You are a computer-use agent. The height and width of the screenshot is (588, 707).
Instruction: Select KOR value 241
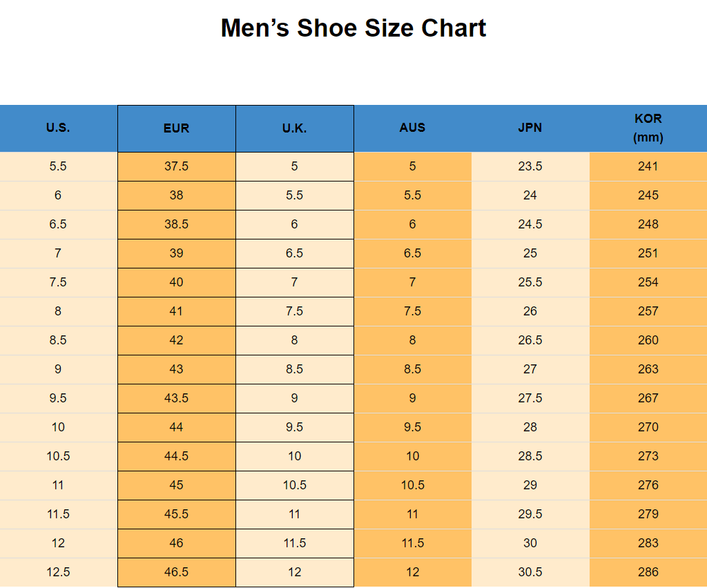click(648, 166)
